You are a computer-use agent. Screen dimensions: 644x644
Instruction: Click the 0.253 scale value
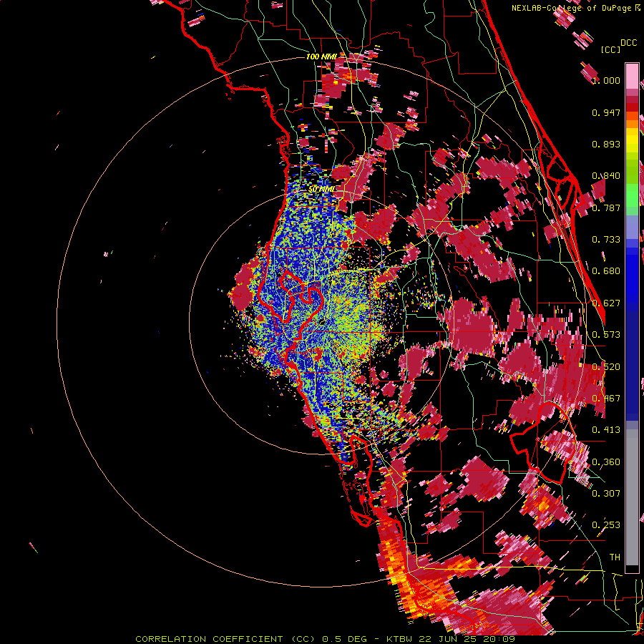pos(606,525)
